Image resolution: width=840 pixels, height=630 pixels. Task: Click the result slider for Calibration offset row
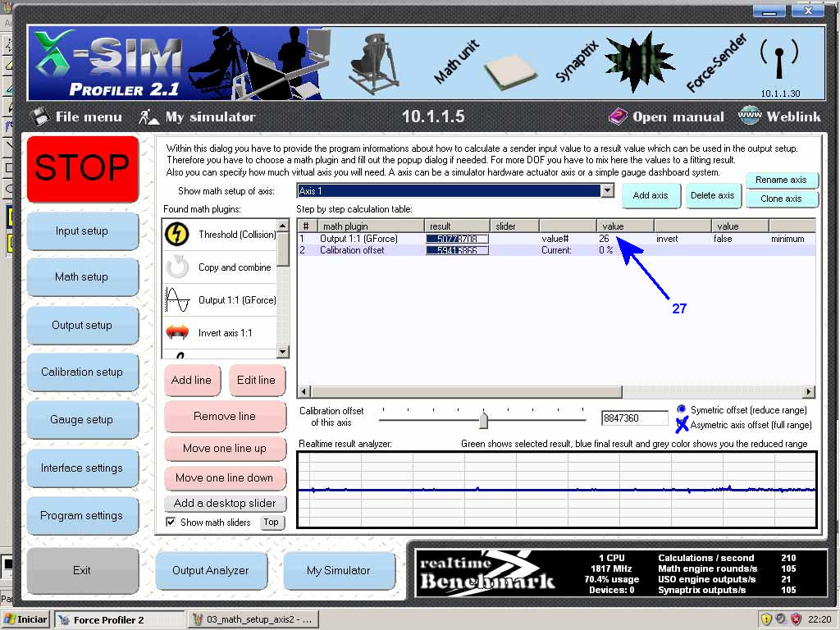click(457, 250)
